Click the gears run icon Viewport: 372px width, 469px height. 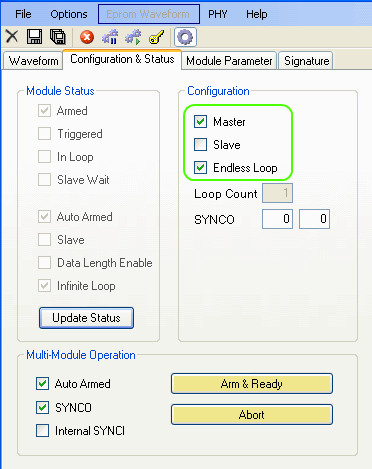[133, 37]
